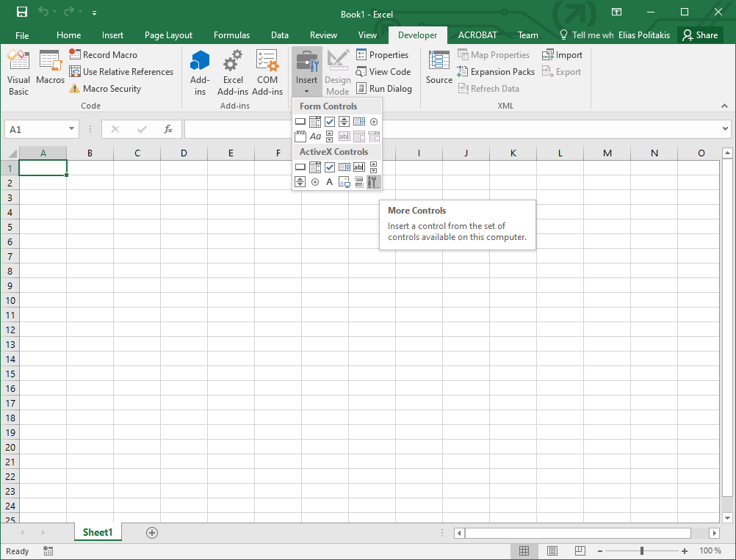
Task: Click Import in the XML group
Action: (562, 55)
